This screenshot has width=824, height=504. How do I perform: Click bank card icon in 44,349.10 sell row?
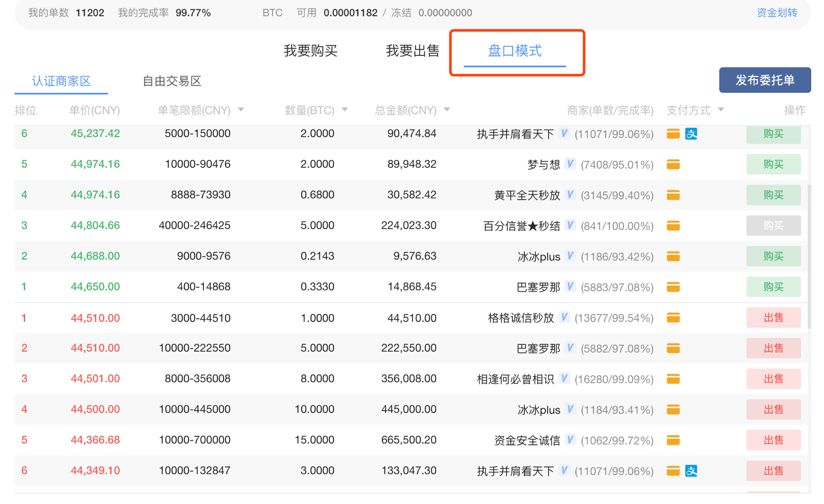coord(673,471)
